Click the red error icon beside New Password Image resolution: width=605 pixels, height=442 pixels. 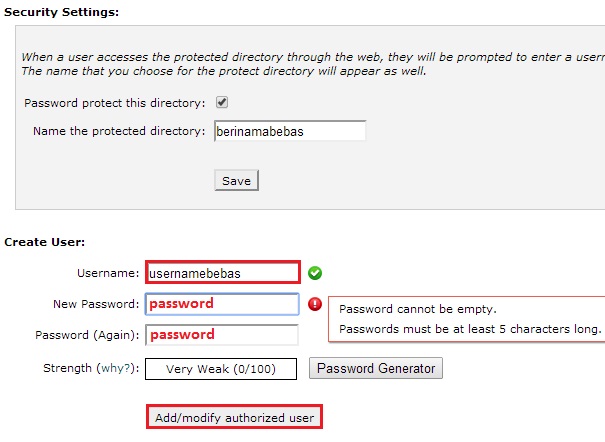pos(315,304)
